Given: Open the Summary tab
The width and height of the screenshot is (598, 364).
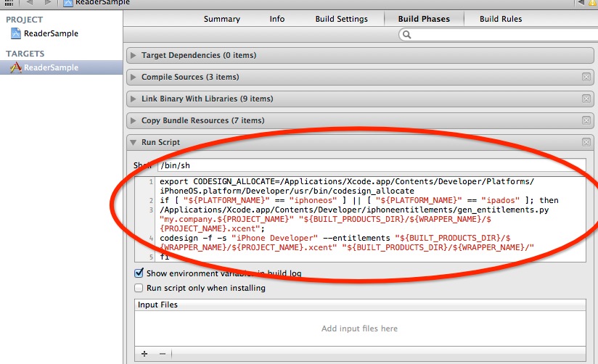Looking at the screenshot, I should (x=222, y=19).
